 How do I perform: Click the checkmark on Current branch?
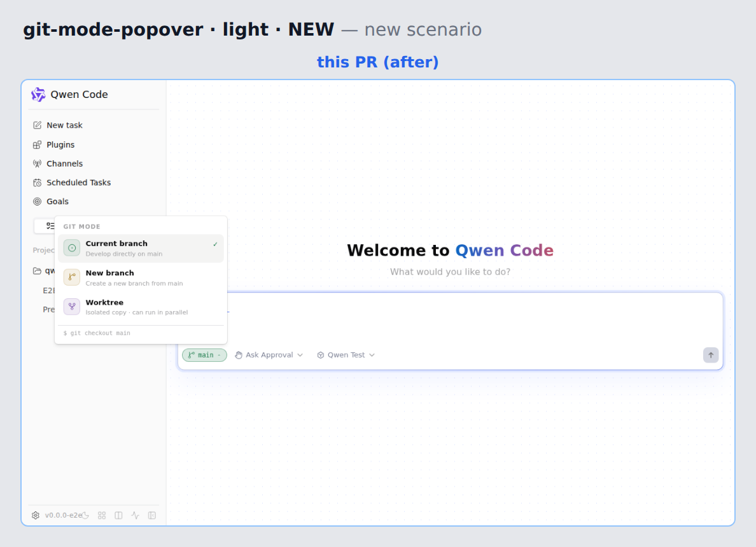(215, 244)
